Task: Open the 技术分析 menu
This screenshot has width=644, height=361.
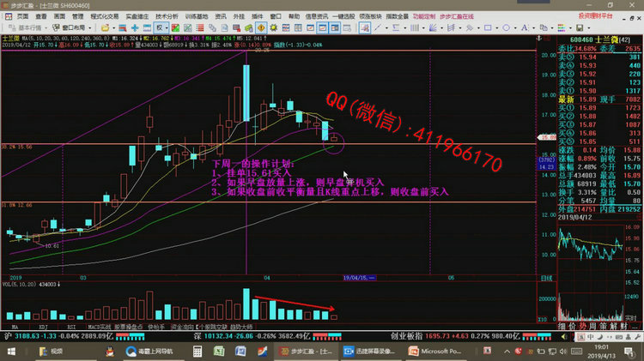Action: [167, 16]
